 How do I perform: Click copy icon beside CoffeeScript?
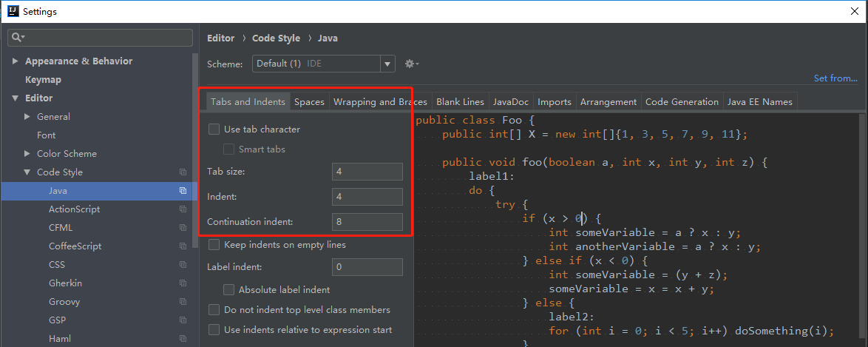[183, 246]
